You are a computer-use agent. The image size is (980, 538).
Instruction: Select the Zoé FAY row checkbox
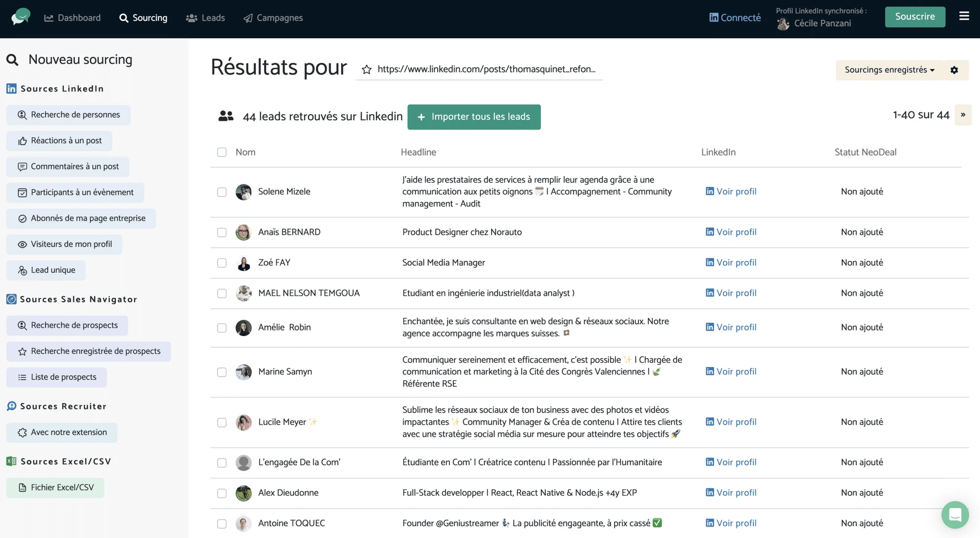222,263
